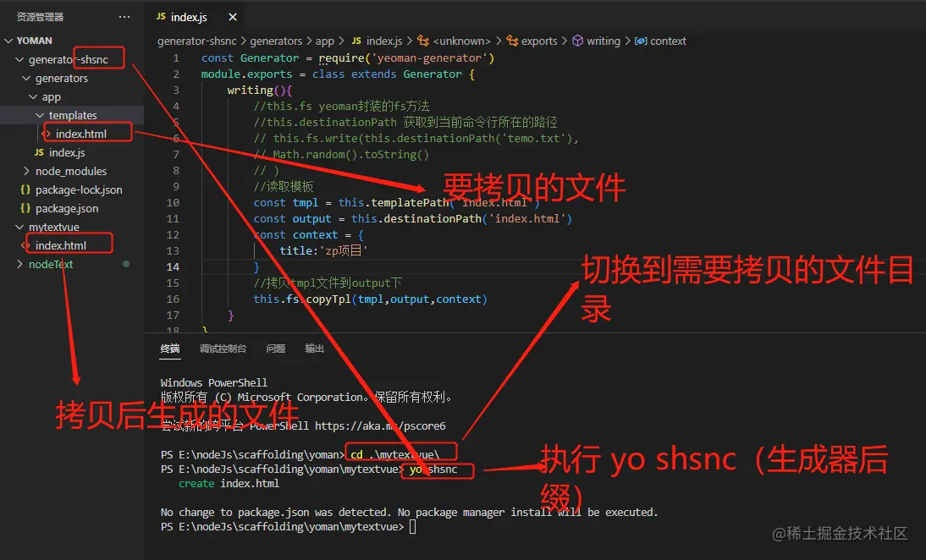The height and width of the screenshot is (560, 926).
Task: Collapse the app folder chevron
Action: [34, 96]
